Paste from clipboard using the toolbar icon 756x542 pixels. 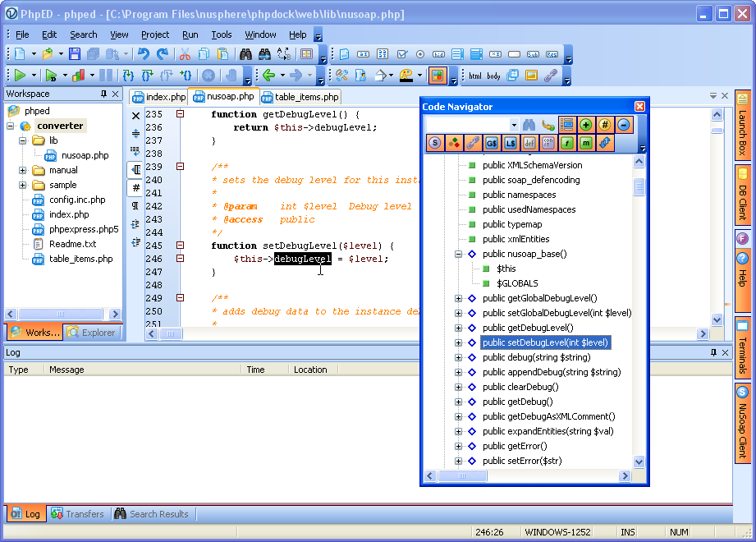pyautogui.click(x=222, y=54)
